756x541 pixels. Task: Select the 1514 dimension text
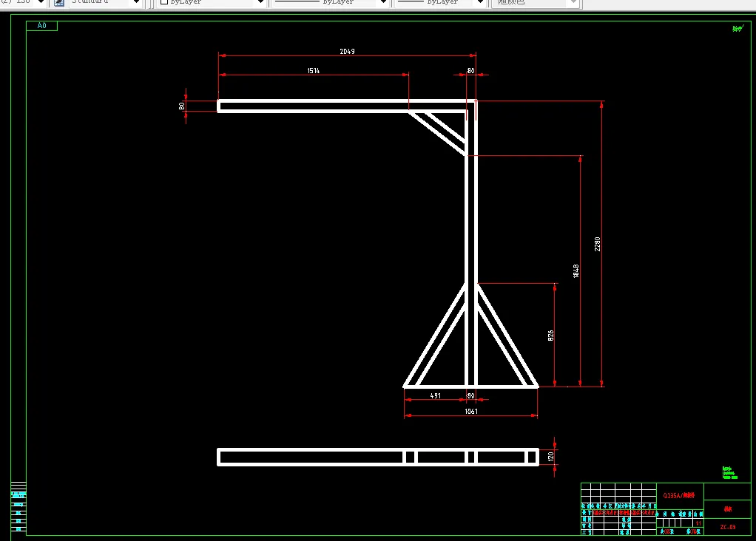click(314, 70)
